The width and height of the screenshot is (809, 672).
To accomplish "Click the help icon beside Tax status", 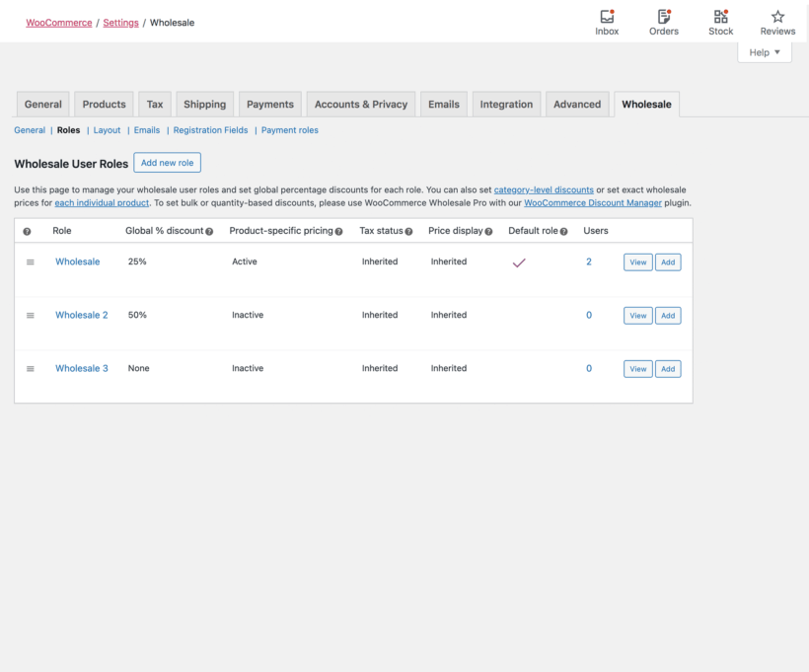I will (x=407, y=231).
